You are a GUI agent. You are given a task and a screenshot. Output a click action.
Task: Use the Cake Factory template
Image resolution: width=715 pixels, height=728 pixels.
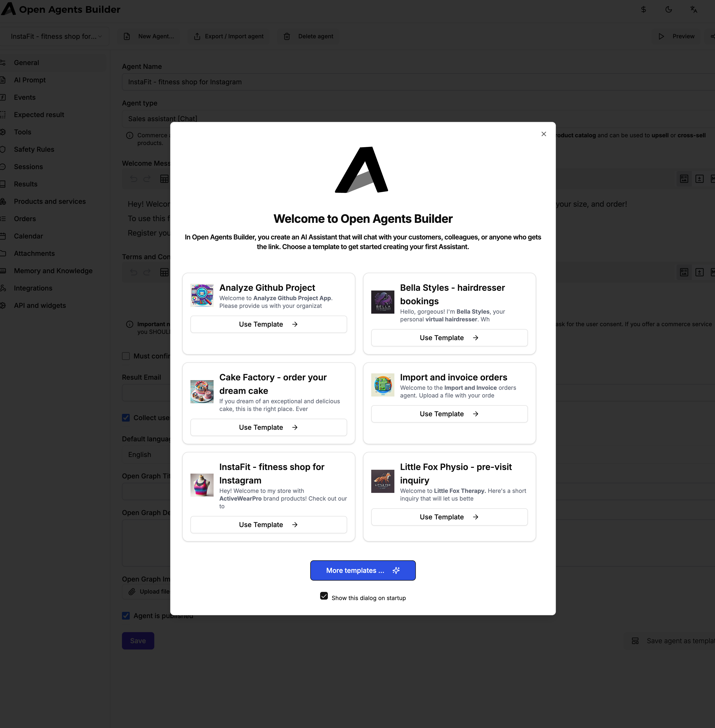click(269, 427)
